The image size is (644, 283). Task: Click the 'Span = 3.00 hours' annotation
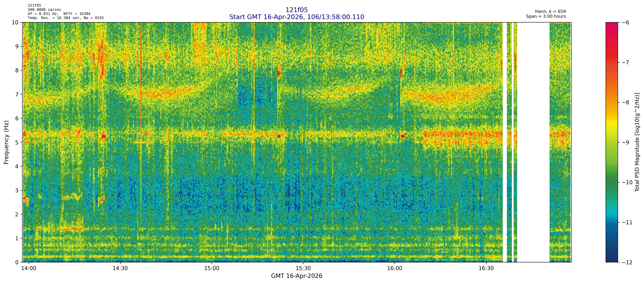pos(546,16)
